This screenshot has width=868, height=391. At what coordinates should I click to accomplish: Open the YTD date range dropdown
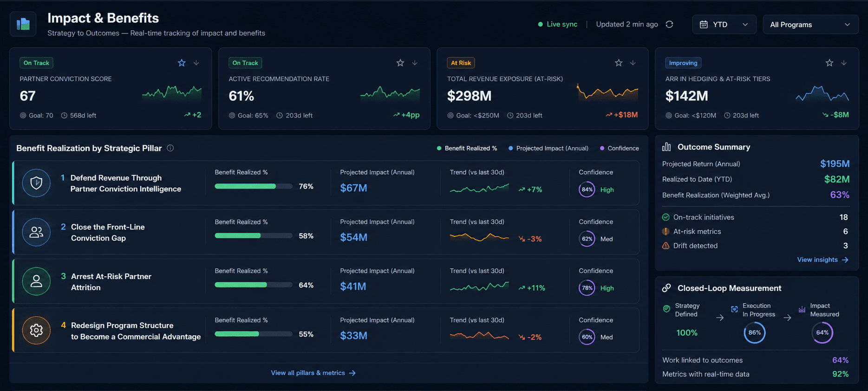click(724, 24)
